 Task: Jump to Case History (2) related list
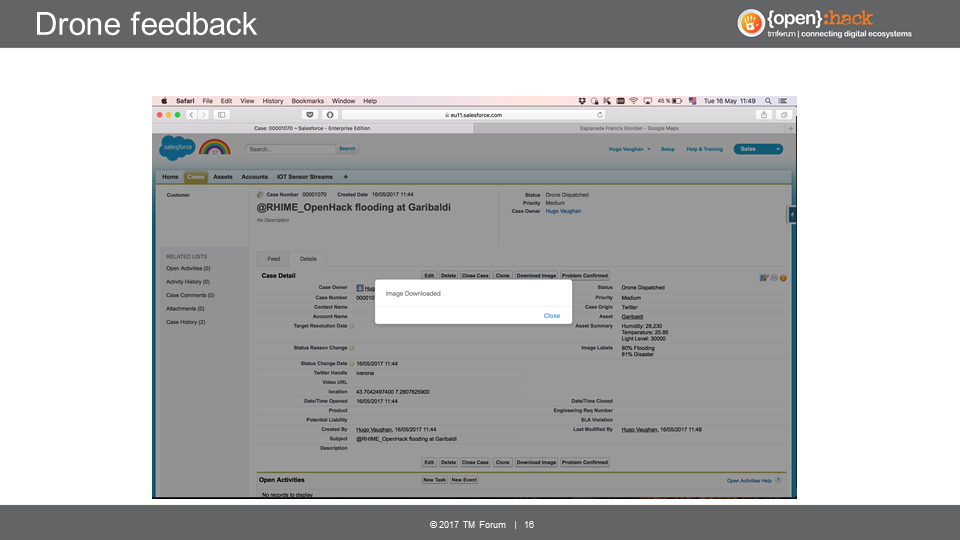point(186,322)
